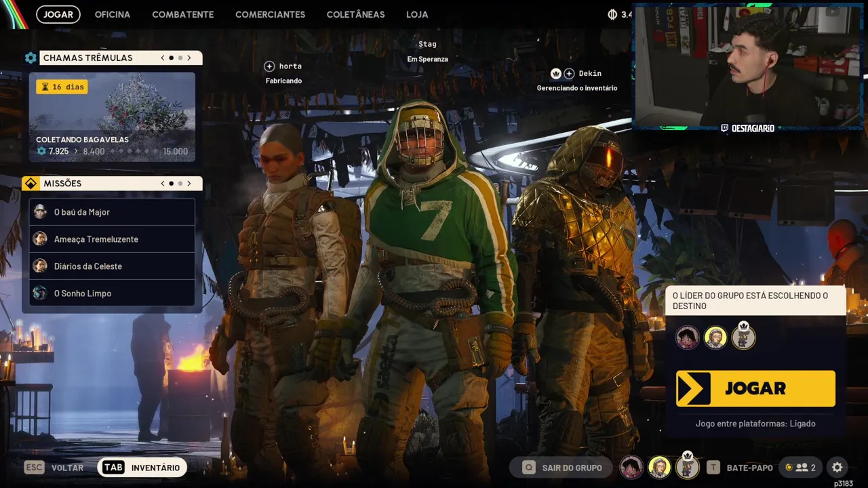Click the plus icon next to Dekin
The width and height of the screenshot is (868, 488).
569,73
